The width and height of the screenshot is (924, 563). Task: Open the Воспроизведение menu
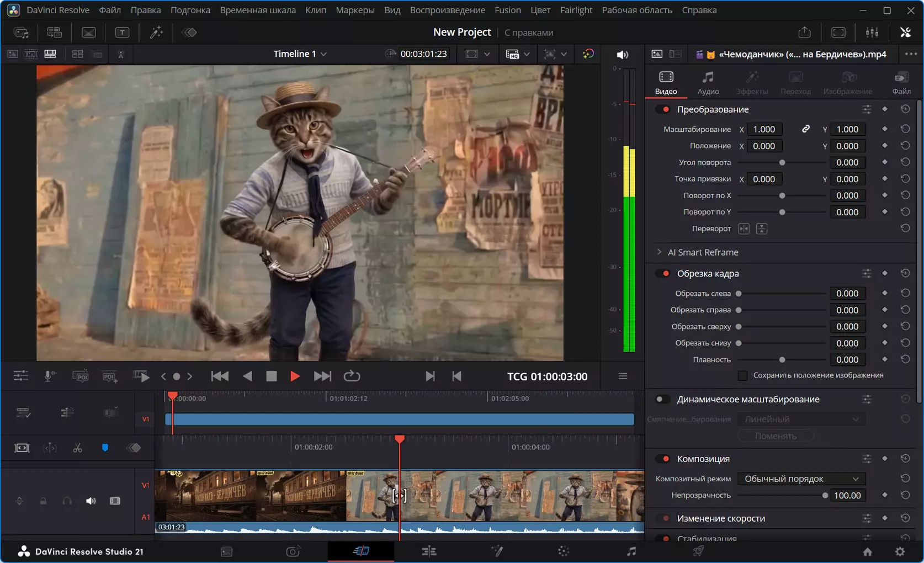(x=448, y=10)
